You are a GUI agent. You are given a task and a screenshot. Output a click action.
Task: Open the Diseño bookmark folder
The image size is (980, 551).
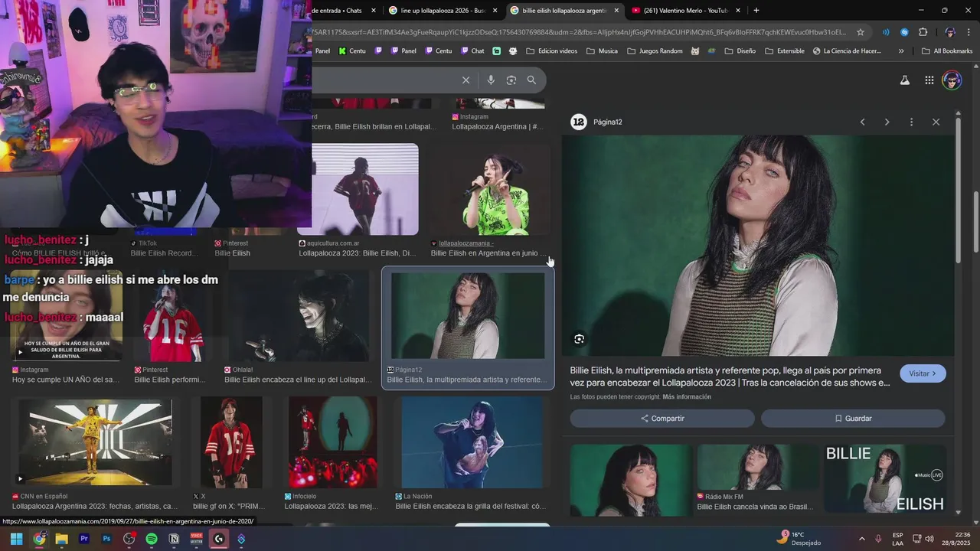[739, 51]
